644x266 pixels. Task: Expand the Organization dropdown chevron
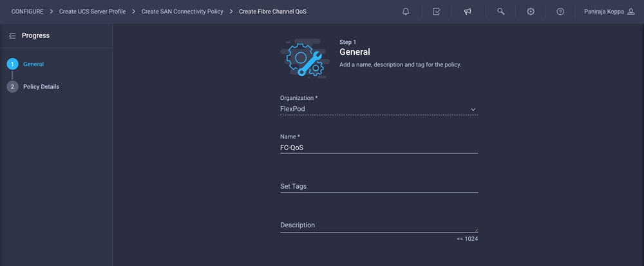click(473, 109)
